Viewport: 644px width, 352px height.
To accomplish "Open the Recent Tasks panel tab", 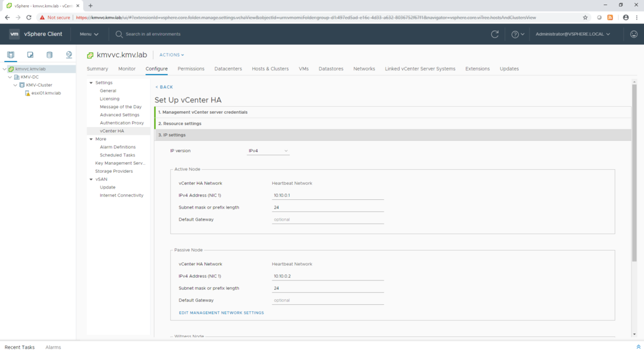I will 19,347.
